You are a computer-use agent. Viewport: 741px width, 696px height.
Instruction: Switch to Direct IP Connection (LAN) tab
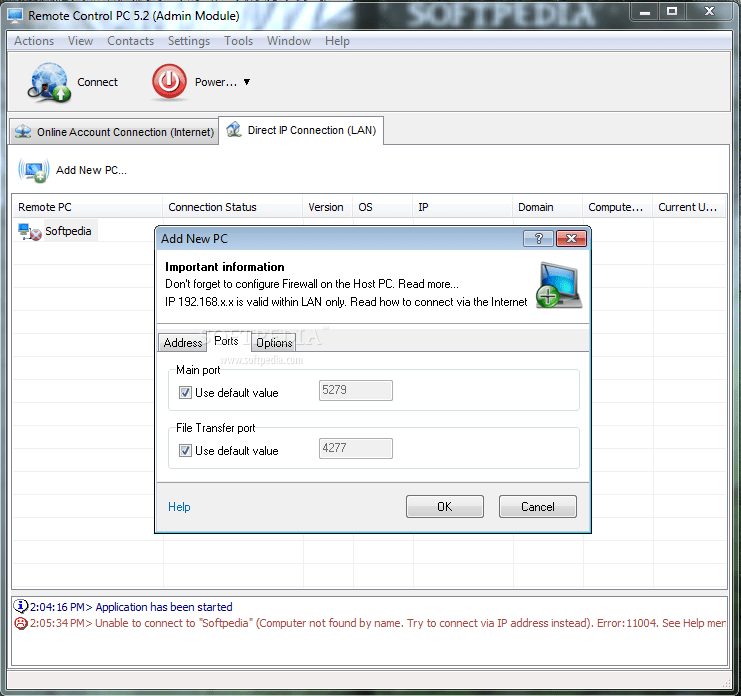click(301, 130)
